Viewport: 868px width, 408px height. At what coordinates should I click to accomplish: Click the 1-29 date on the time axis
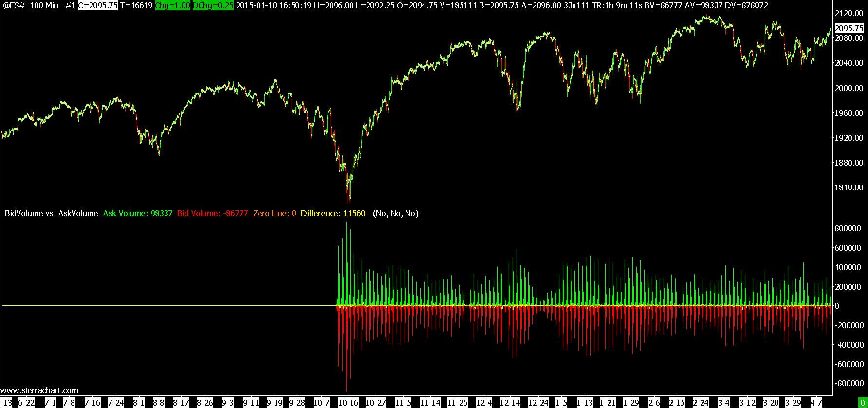click(631, 403)
